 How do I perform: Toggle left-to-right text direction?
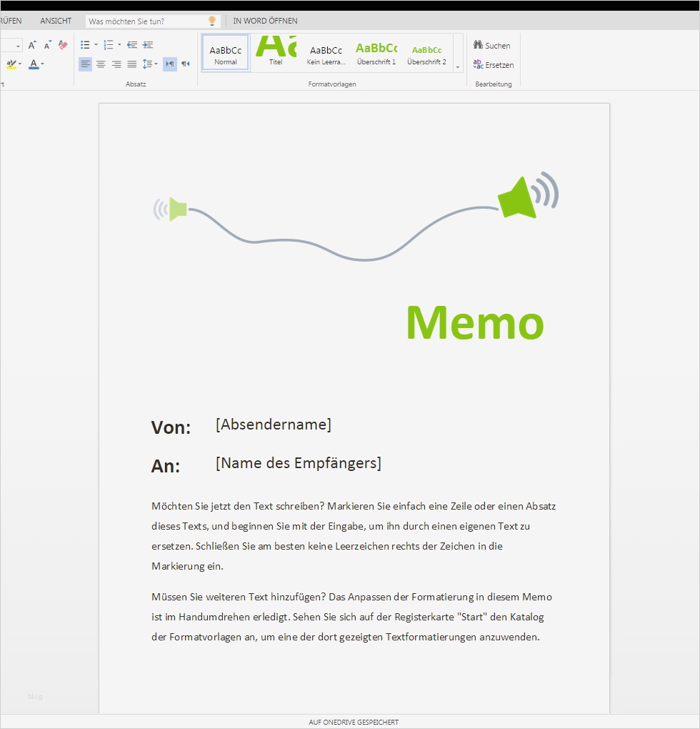pos(170,64)
